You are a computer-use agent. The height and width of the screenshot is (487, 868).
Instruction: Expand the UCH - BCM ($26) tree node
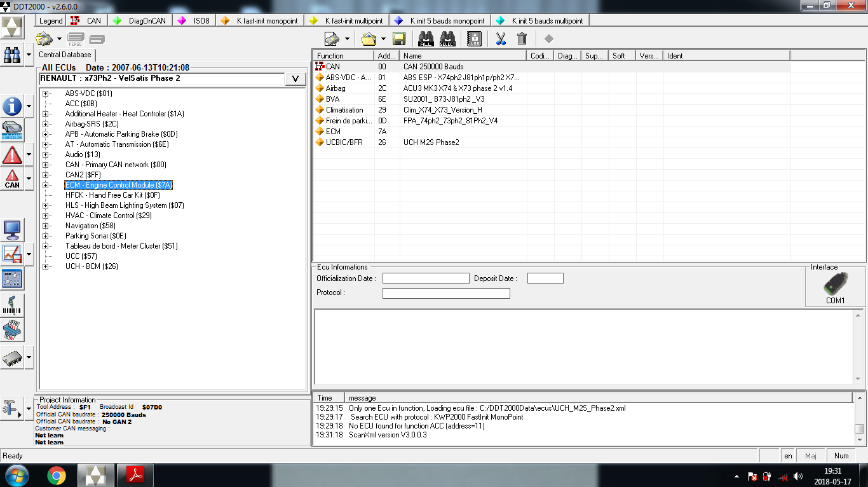pyautogui.click(x=45, y=266)
